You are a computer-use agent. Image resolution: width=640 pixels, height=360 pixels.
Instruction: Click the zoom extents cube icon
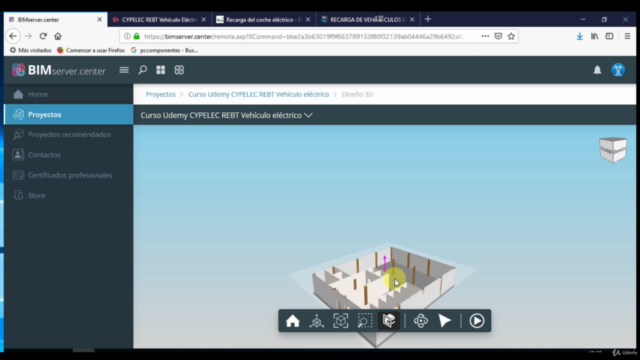pyautogui.click(x=340, y=321)
